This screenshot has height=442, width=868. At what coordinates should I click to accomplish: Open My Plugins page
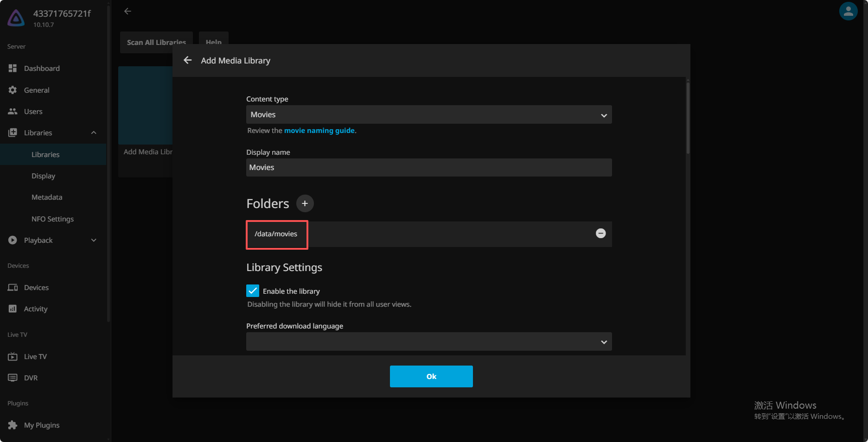pyautogui.click(x=53, y=425)
